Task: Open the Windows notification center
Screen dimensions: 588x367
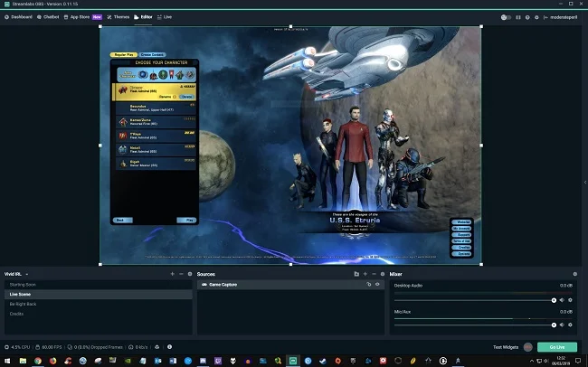Action: (578, 361)
